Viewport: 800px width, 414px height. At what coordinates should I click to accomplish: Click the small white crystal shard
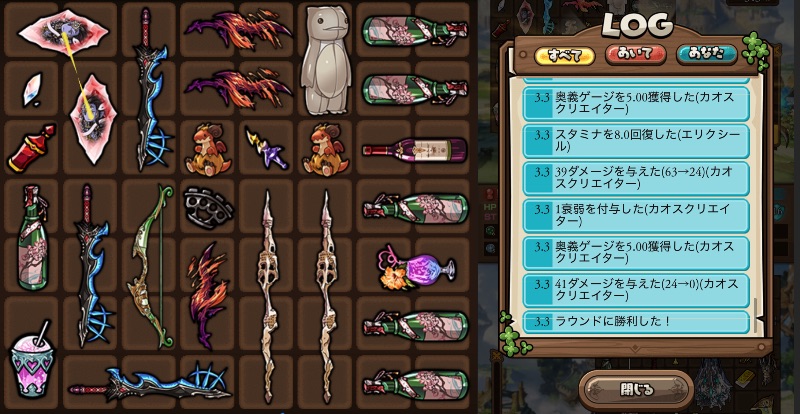(x=32, y=90)
